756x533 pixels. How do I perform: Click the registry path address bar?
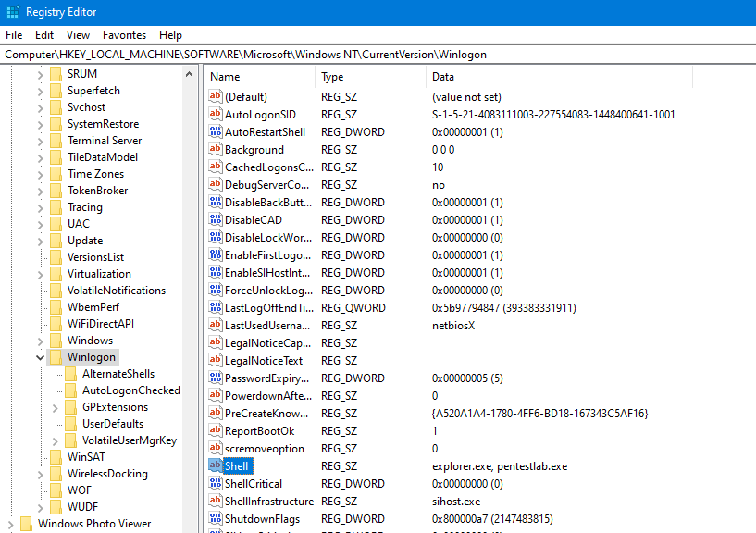pos(378,55)
